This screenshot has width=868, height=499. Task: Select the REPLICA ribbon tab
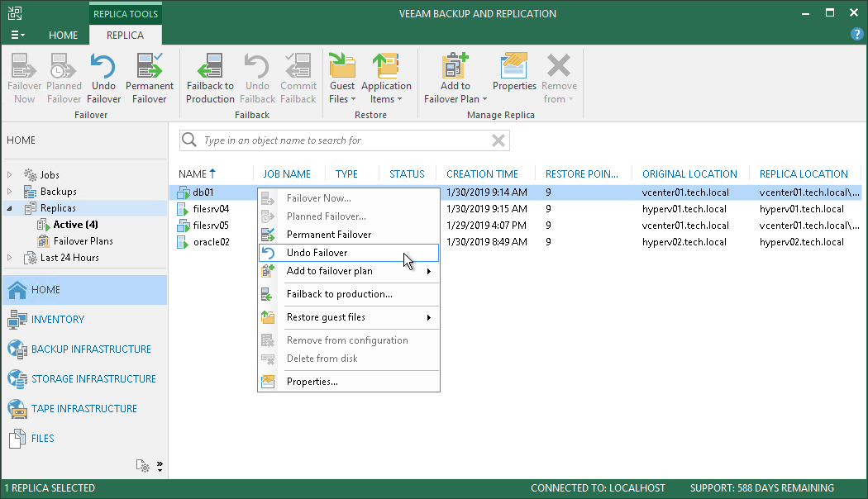(x=125, y=35)
